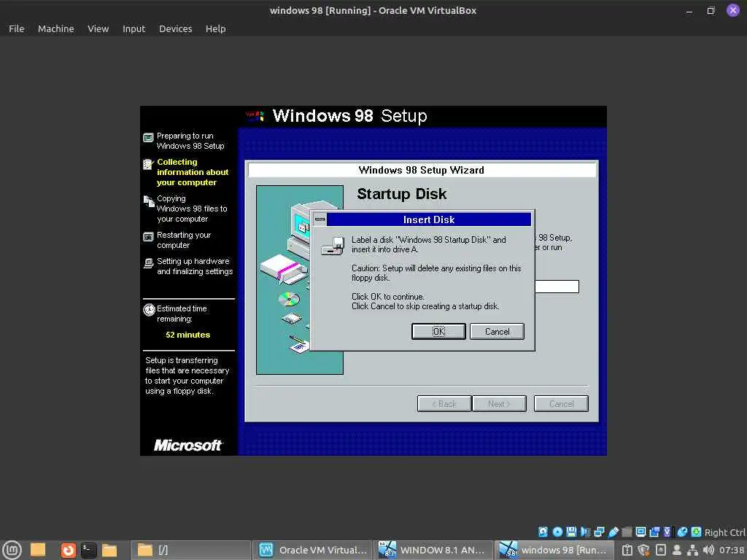
Task: Open the File menu
Action: coord(17,28)
